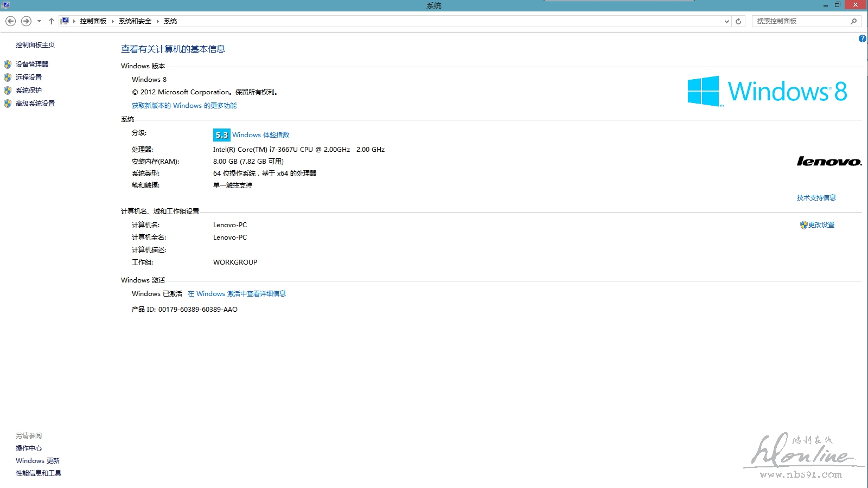Click the 更改设置 link

coord(821,224)
